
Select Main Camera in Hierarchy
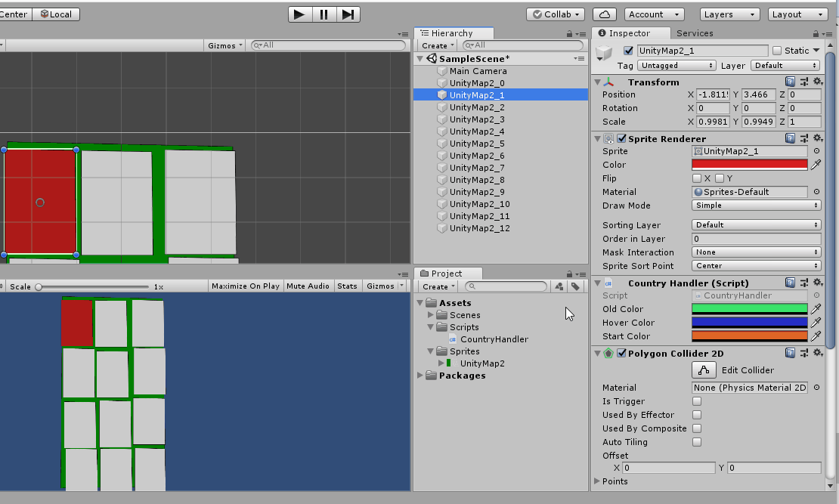point(478,71)
